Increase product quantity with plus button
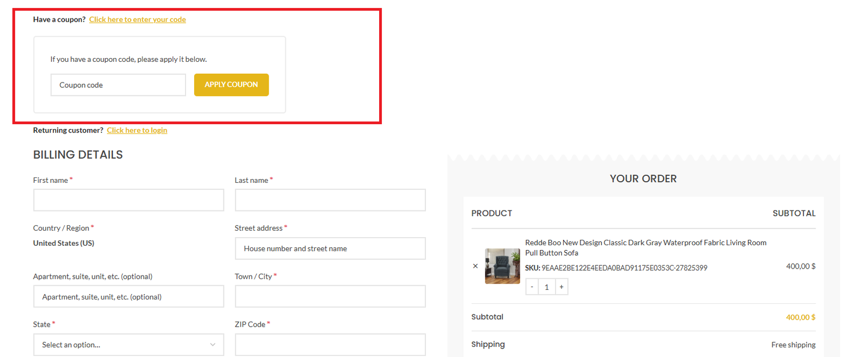 (561, 287)
